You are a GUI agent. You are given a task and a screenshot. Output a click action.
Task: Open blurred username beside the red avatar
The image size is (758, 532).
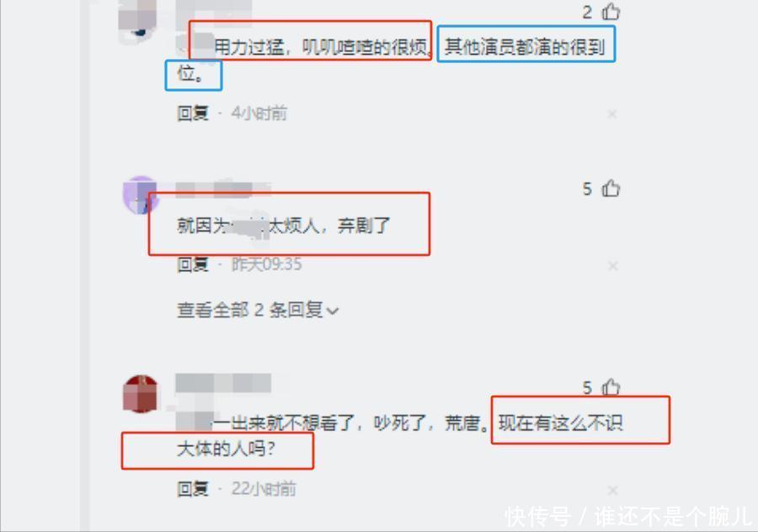[x=223, y=383]
